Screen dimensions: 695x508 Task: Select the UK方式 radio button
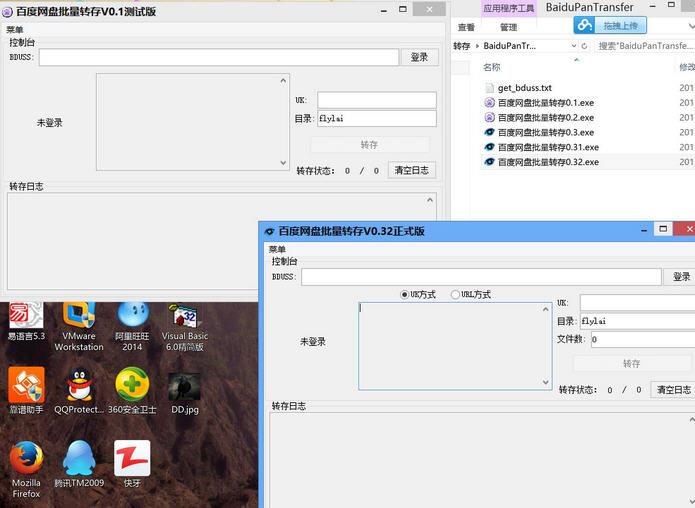[404, 294]
